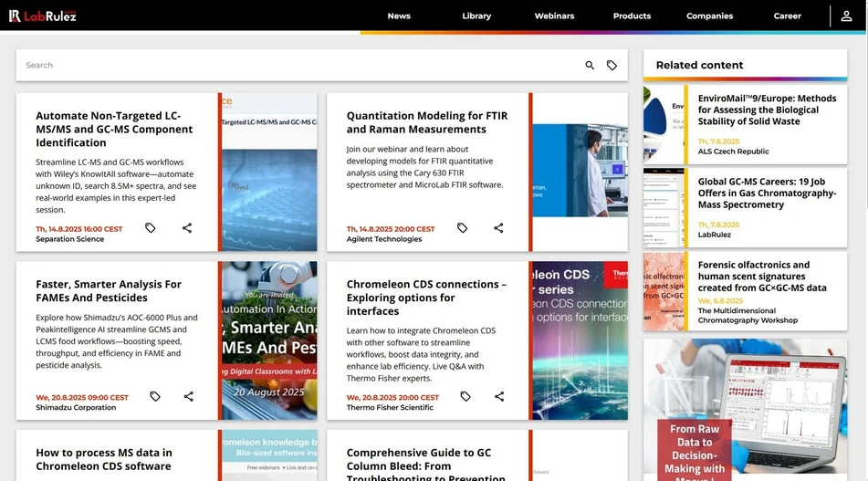Screen dimensions: 868x481
Task: Click the EnviroMail article thumbnail
Action: pos(664,124)
